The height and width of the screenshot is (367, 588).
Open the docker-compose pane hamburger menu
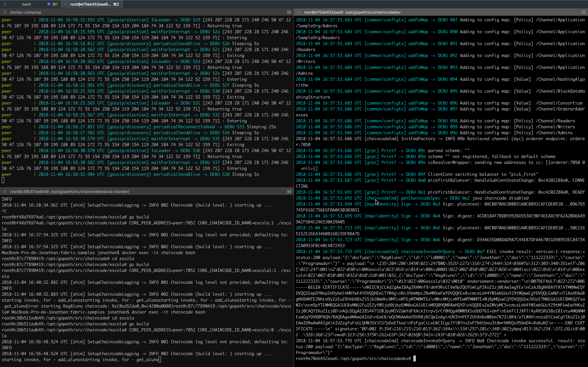(289, 12)
